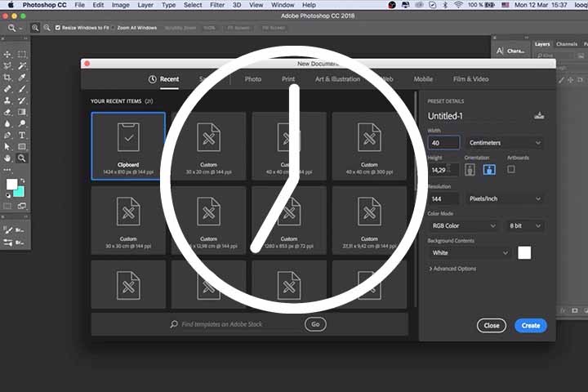
Task: Select the Clipboard recent item thumbnail
Action: pos(128,146)
